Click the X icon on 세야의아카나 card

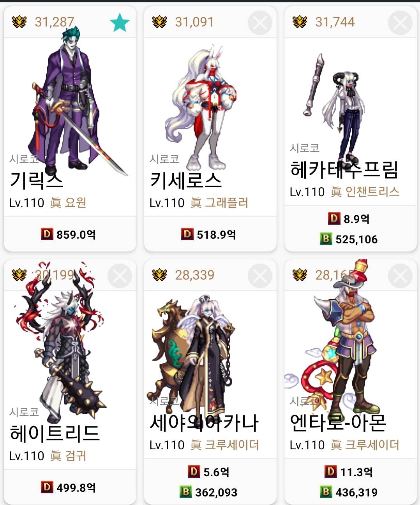260,276
